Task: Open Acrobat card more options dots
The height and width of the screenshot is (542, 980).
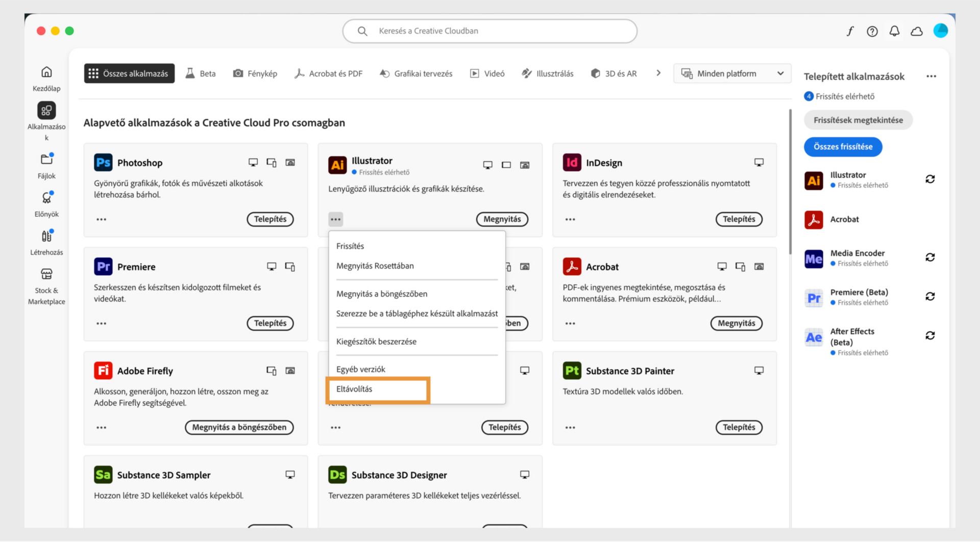Action: [570, 324]
